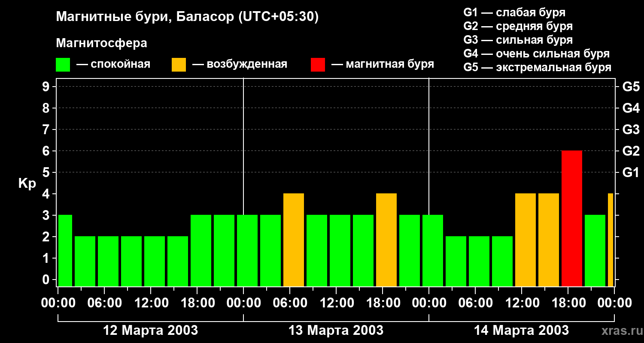Select the green Kp 2 bar at 06:00, 12 March
644x343 pixels.
[x=108, y=262]
